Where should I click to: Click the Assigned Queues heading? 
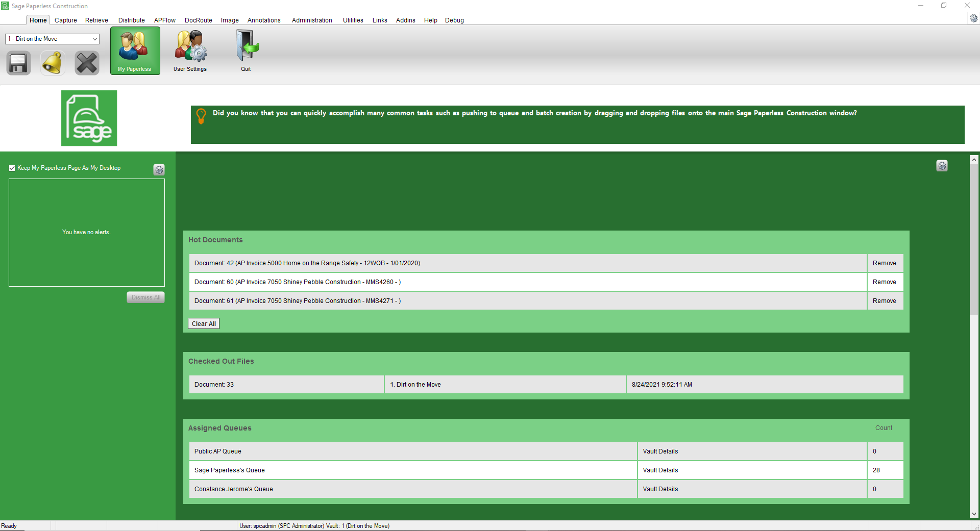coord(220,428)
